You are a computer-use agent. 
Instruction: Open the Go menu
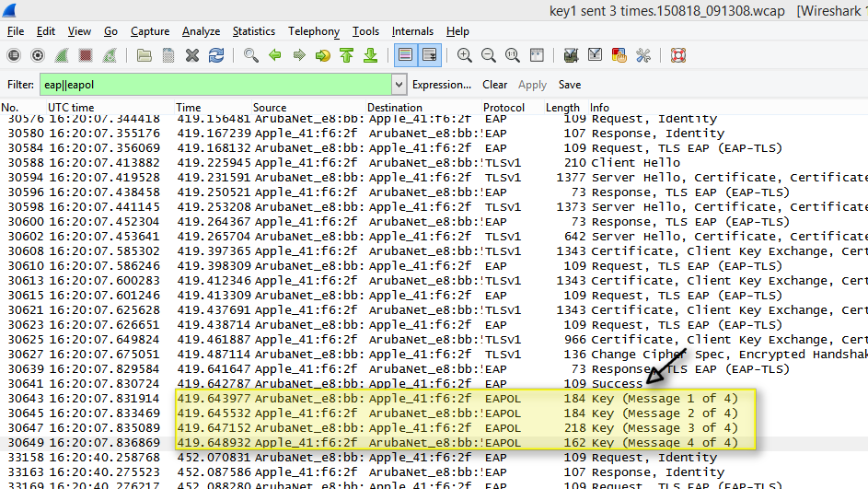click(110, 31)
